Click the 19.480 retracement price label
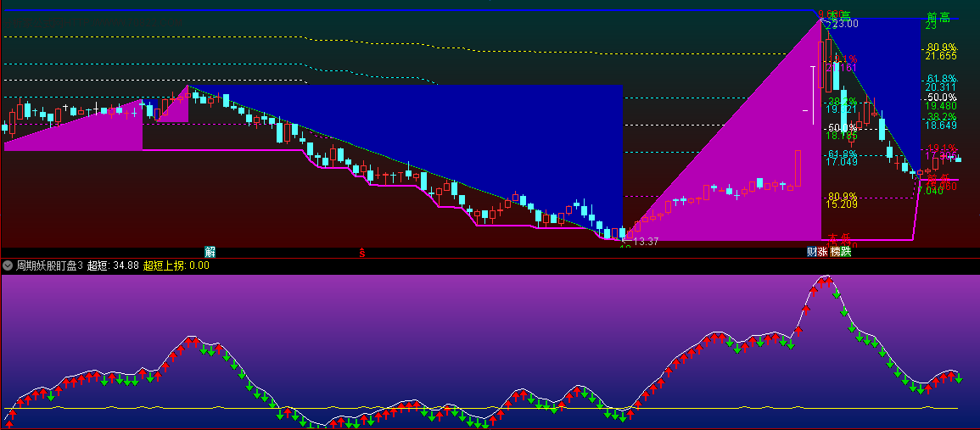The image size is (980, 430). coord(941,106)
